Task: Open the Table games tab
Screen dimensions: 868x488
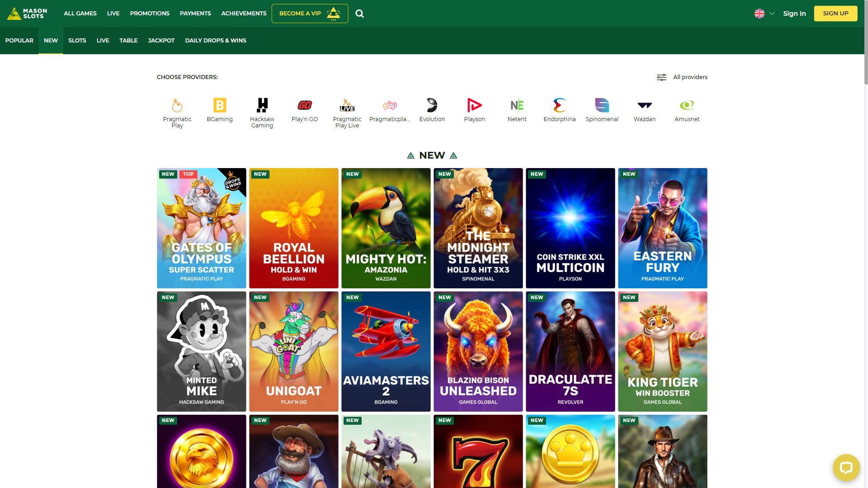Action: coord(128,41)
